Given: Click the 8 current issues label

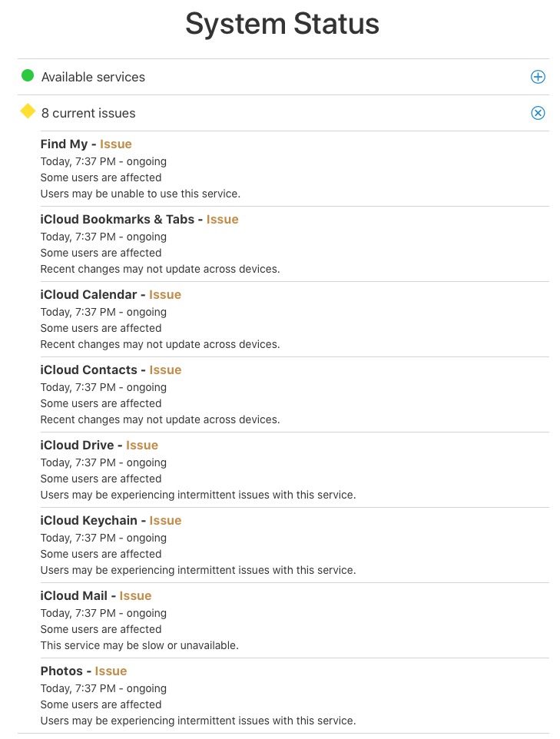Looking at the screenshot, I should [x=88, y=113].
